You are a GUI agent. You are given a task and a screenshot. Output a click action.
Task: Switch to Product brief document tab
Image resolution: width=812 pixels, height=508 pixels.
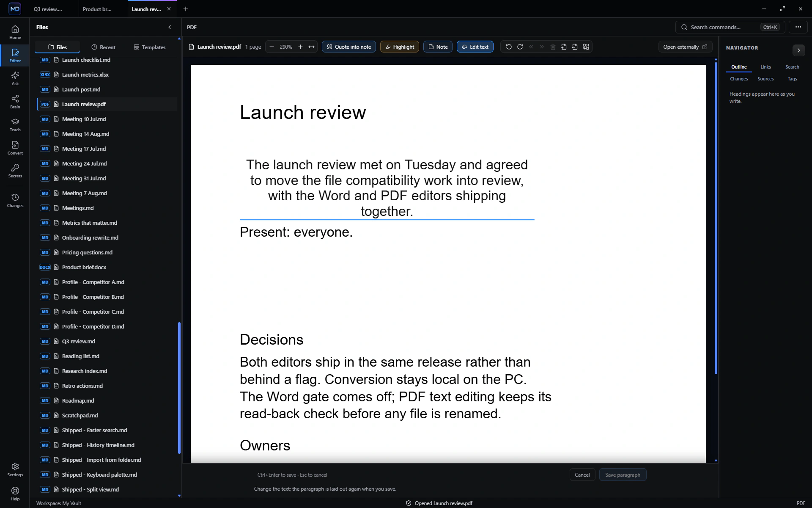97,9
